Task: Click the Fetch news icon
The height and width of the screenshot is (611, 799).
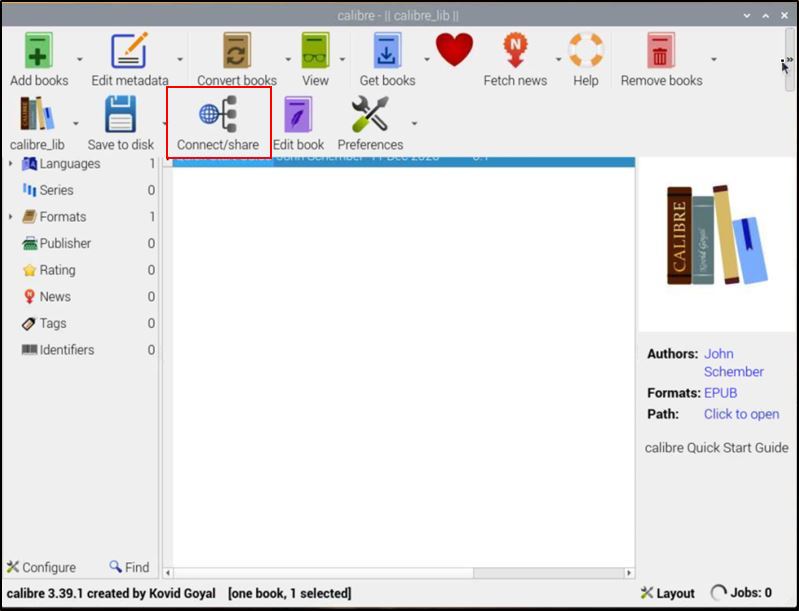Action: point(515,50)
